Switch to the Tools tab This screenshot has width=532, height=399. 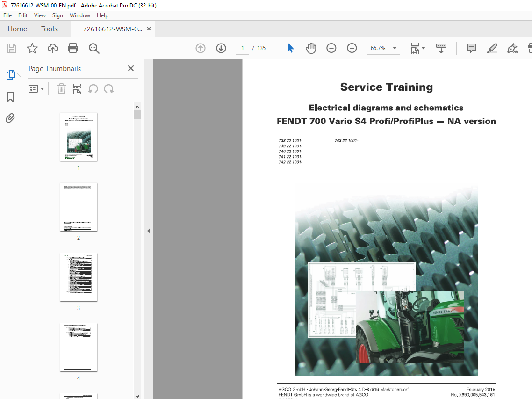[49, 29]
